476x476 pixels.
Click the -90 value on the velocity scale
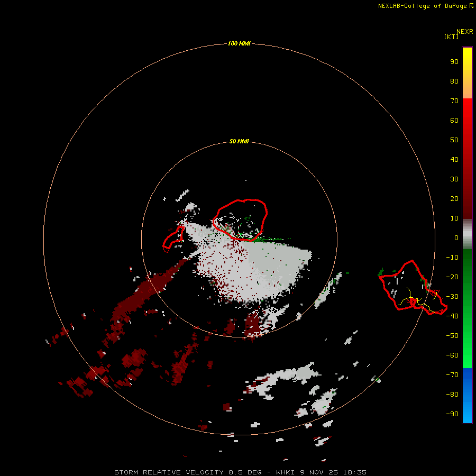coord(452,414)
